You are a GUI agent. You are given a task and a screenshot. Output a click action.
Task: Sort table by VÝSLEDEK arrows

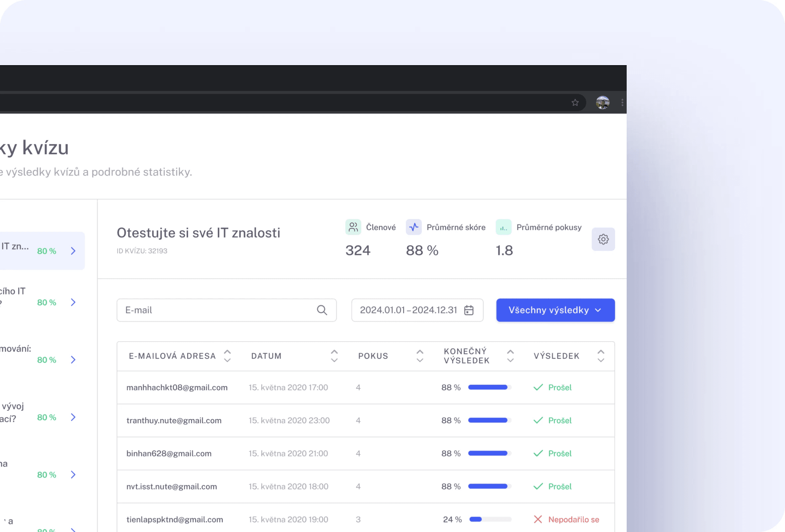(x=601, y=356)
